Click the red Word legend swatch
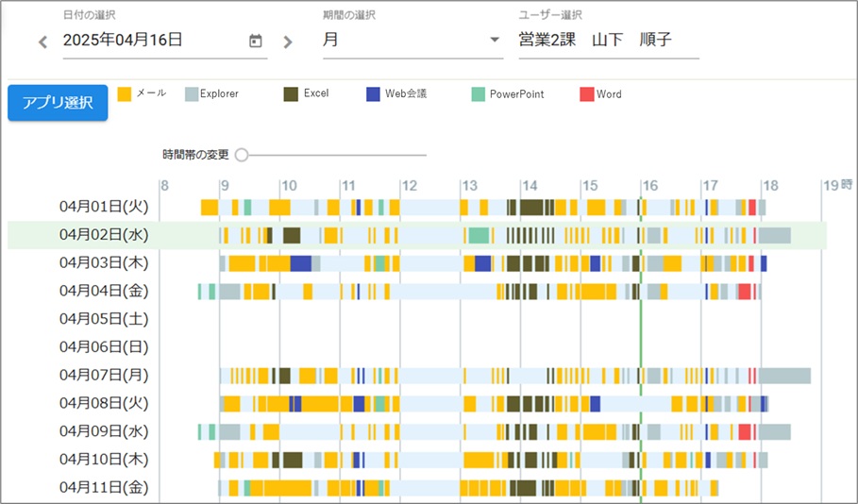858x504 pixels. coord(586,94)
